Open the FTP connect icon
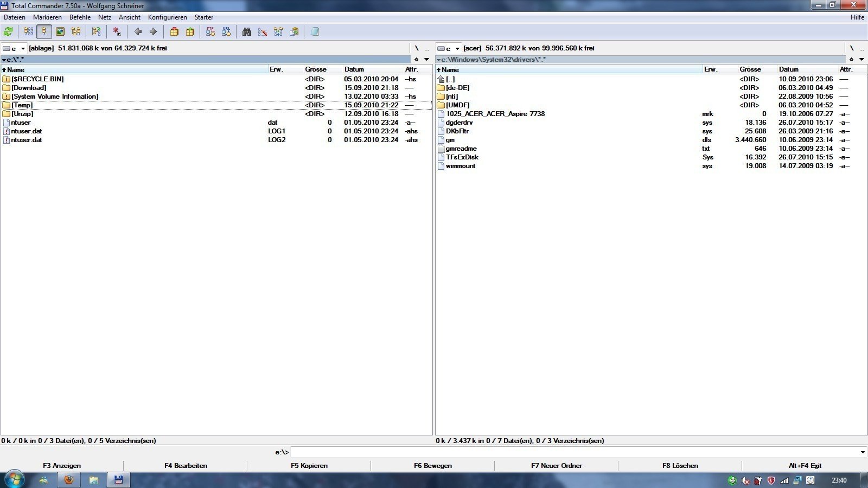 210,32
